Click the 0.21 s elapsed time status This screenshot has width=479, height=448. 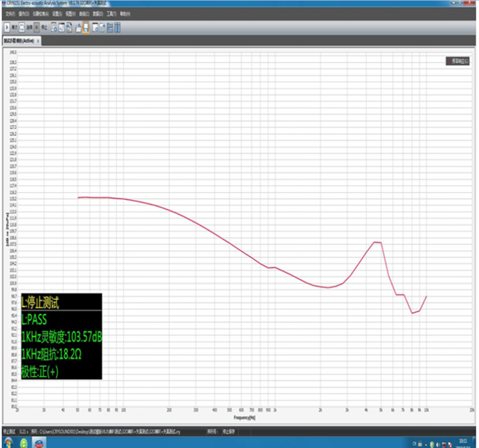24,431
